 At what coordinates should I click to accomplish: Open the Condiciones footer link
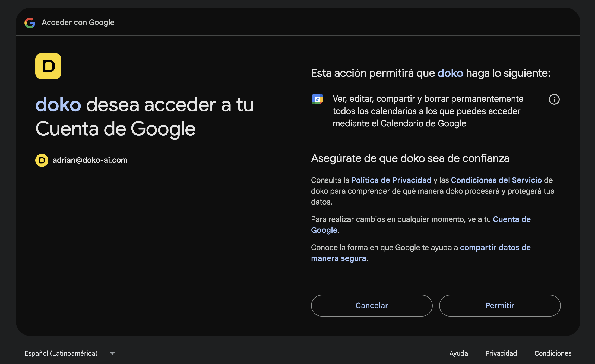pyautogui.click(x=553, y=353)
